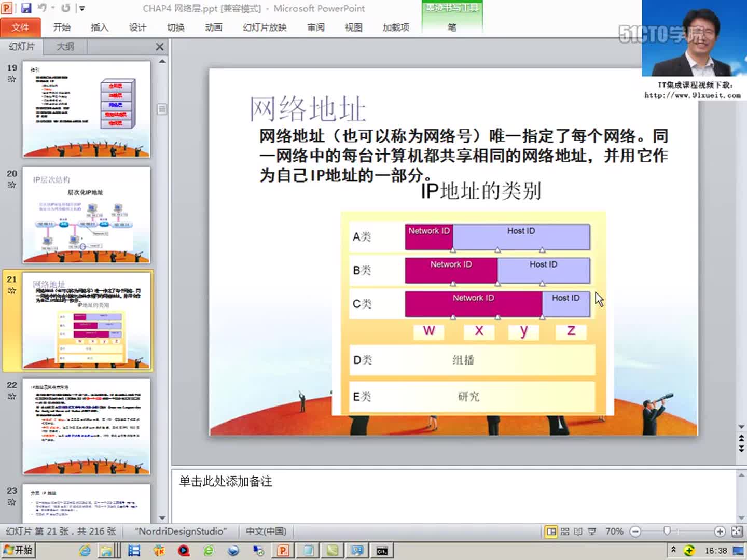
Task: Switch to Reading view
Action: click(x=578, y=531)
